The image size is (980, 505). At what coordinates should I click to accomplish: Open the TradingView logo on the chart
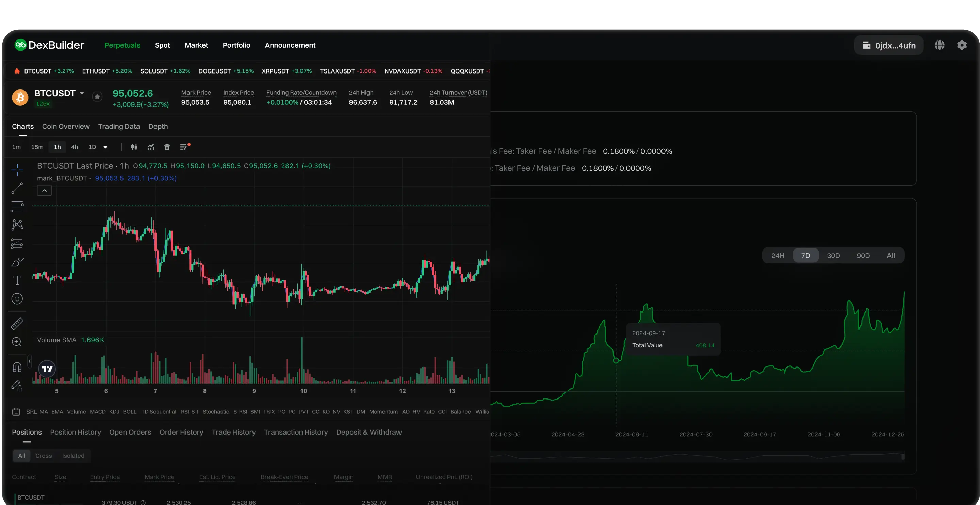pos(46,369)
